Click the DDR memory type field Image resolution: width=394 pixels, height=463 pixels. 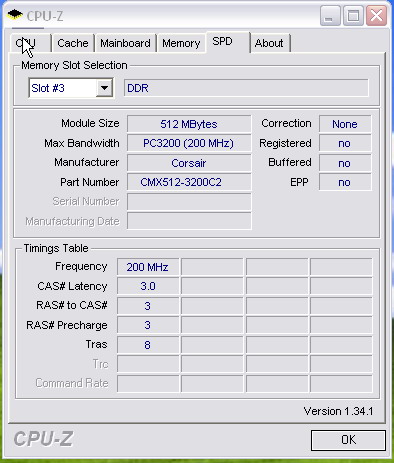click(x=246, y=88)
